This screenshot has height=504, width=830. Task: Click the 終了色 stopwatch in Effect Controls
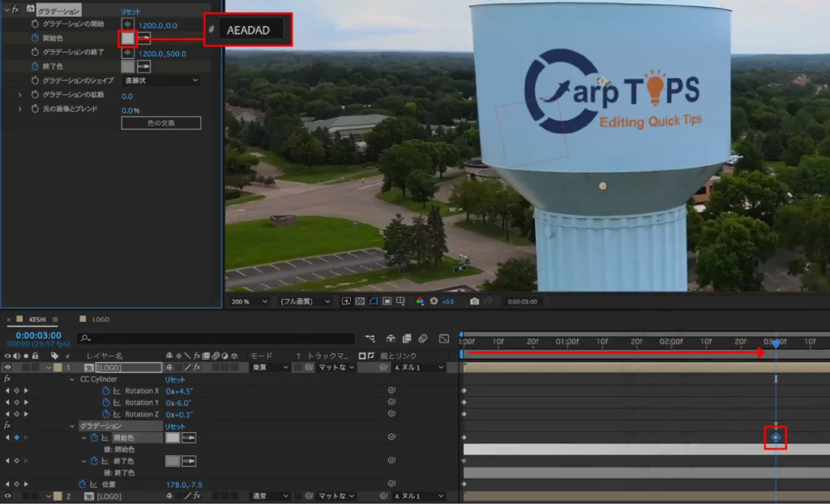35,66
